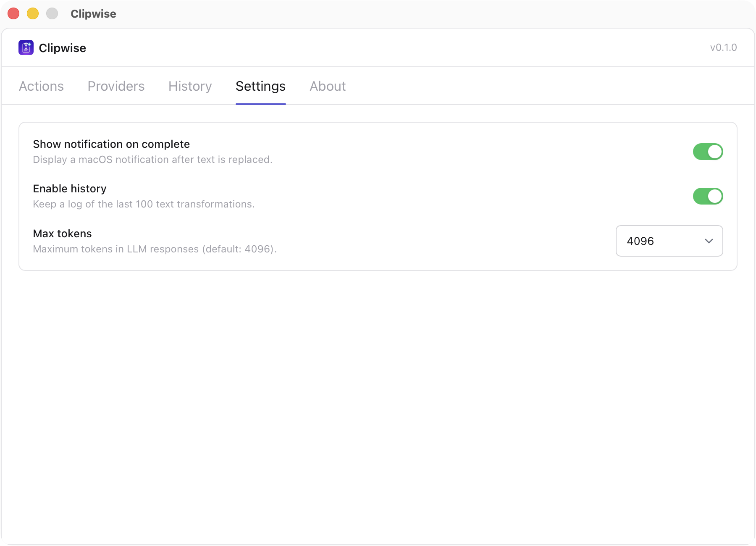The image size is (756, 546).
Task: View the History tab
Action: click(x=189, y=87)
